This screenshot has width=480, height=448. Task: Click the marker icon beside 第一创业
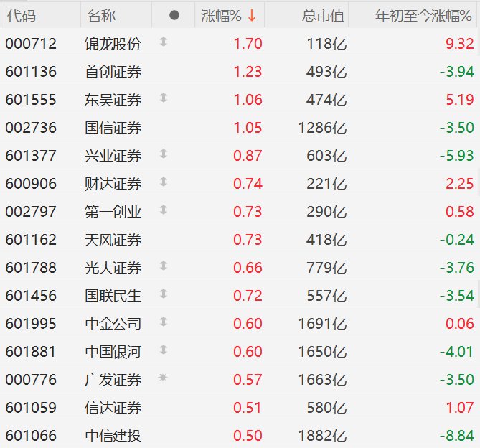pos(164,210)
